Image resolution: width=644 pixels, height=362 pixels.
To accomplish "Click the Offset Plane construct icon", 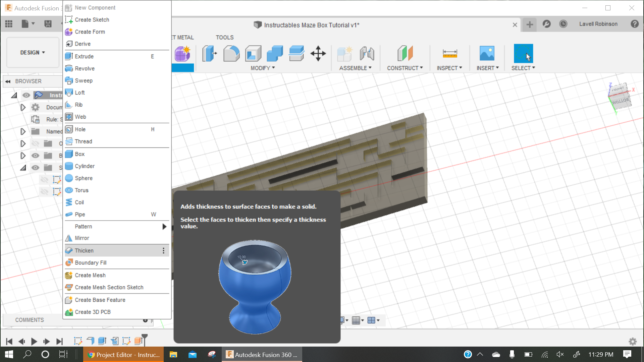I will point(405,53).
